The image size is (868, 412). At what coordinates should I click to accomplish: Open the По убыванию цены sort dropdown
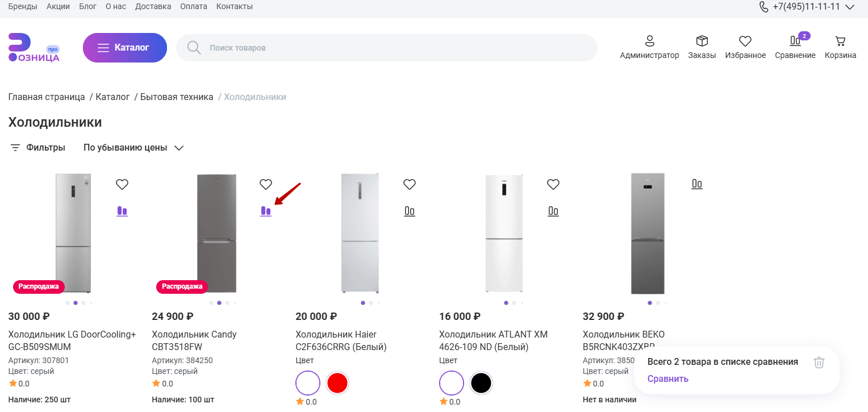click(133, 148)
